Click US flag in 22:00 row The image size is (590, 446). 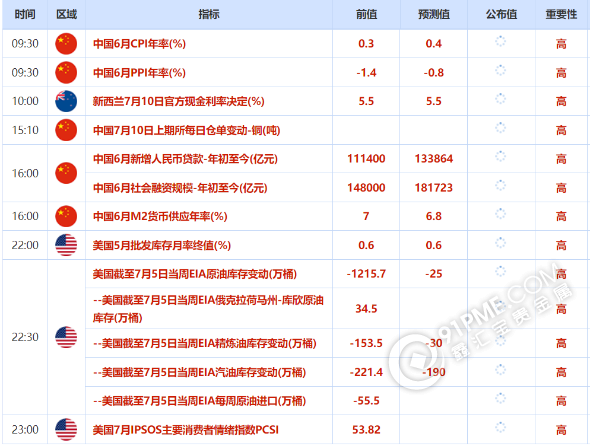click(x=66, y=245)
